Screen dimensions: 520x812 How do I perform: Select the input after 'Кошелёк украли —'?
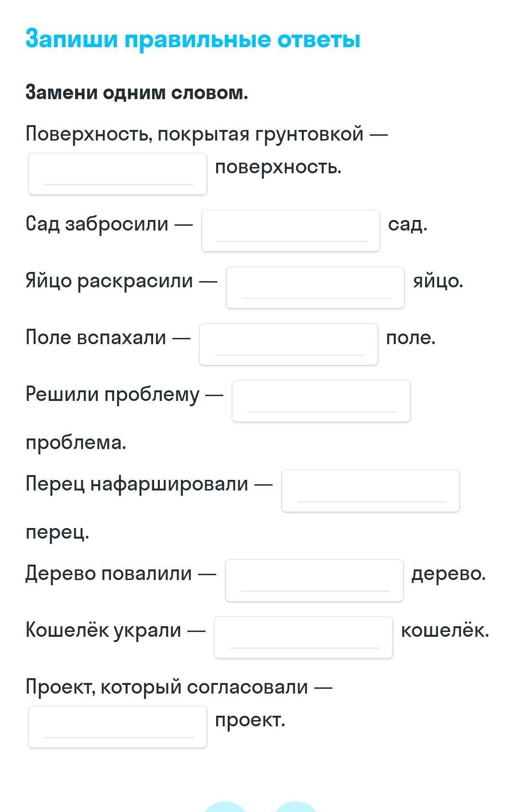[303, 637]
